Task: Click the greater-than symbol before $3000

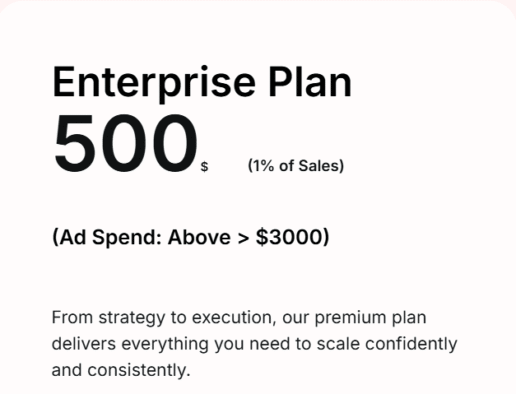Action: tap(243, 238)
